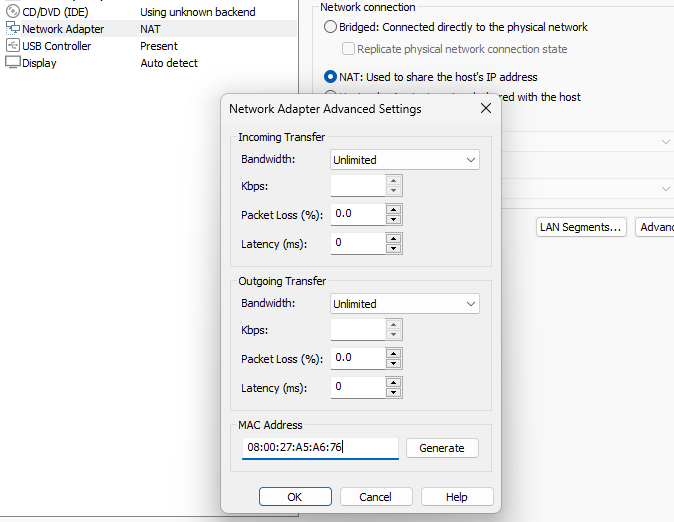Open the Outgoing Transfer Bandwidth dropdown

pos(404,304)
